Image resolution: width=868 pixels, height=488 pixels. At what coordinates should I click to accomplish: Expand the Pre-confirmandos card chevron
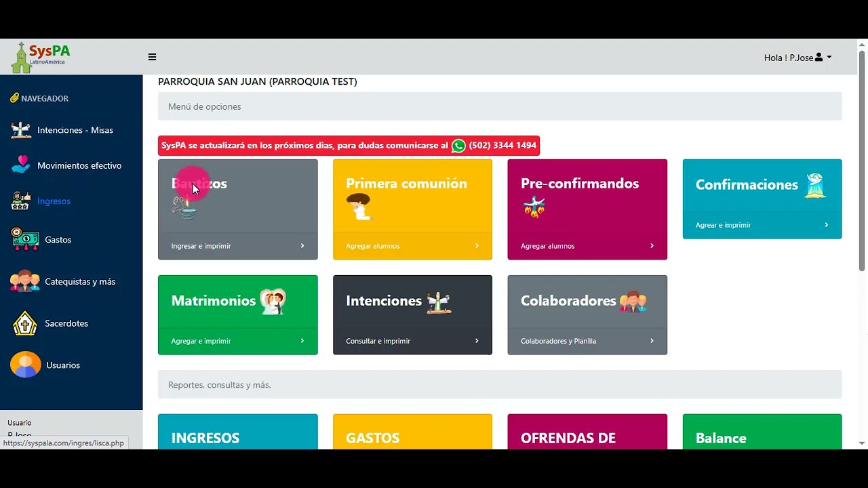[x=652, y=246]
